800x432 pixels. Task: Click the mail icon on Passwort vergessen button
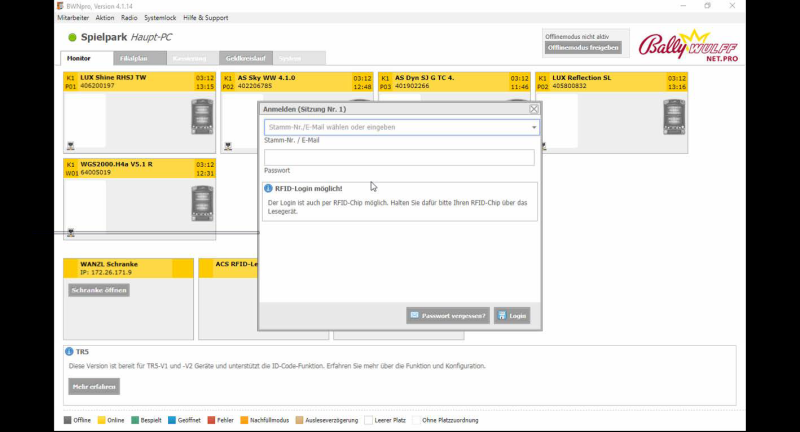coord(414,315)
